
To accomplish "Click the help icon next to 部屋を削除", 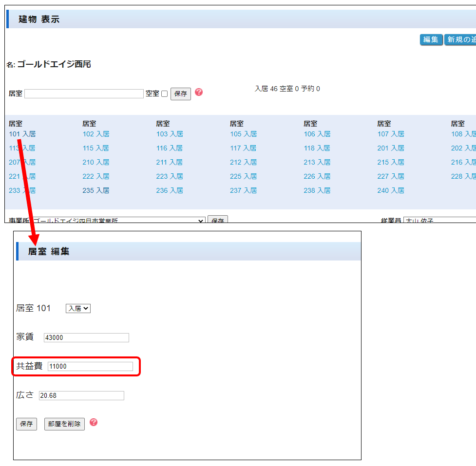I will (x=94, y=422).
